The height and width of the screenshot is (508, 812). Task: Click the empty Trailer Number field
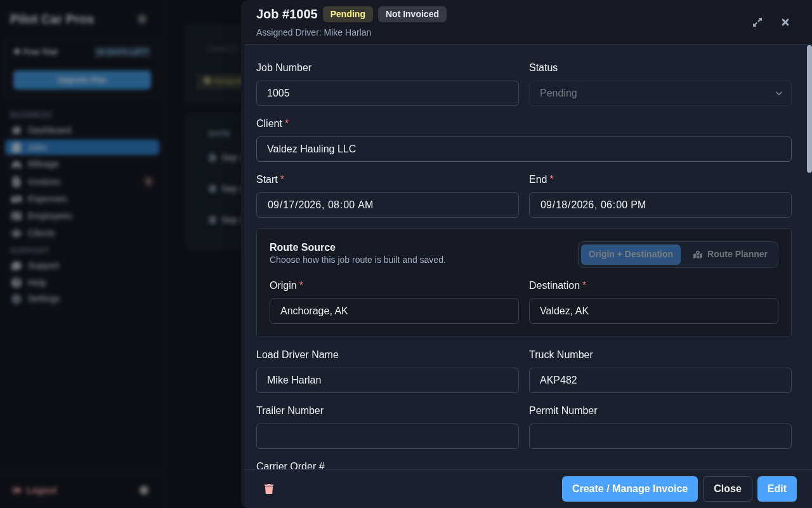coord(388,436)
